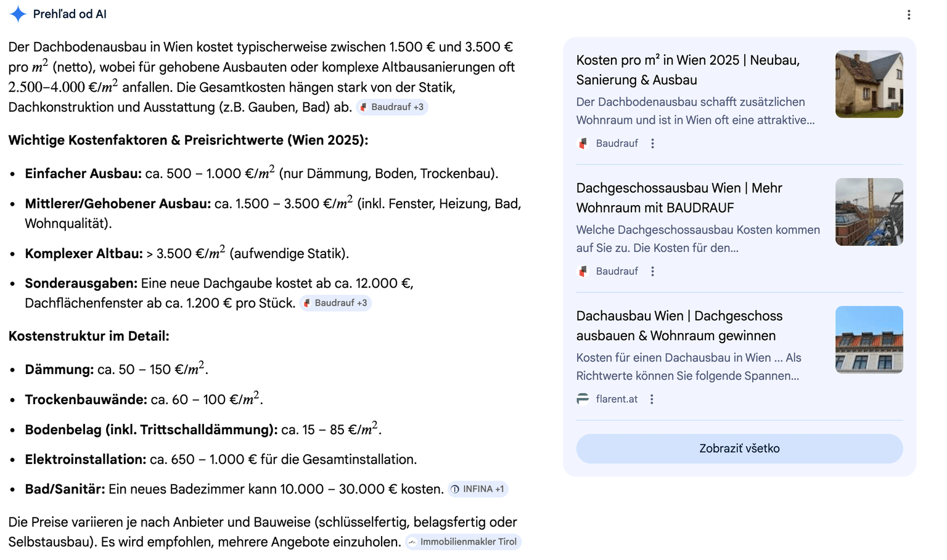Open options menu for first Baudrauf result
This screenshot has height=560, width=947.
click(652, 144)
